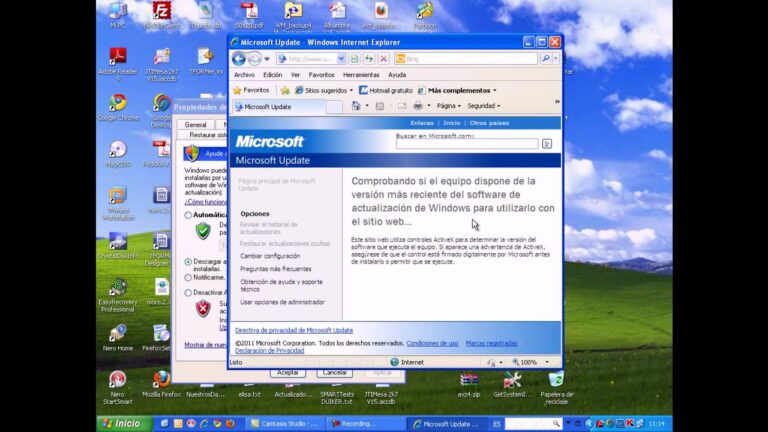Open the Mozilla Firefox desktop icon
The width and height of the screenshot is (768, 432).
coord(161,384)
